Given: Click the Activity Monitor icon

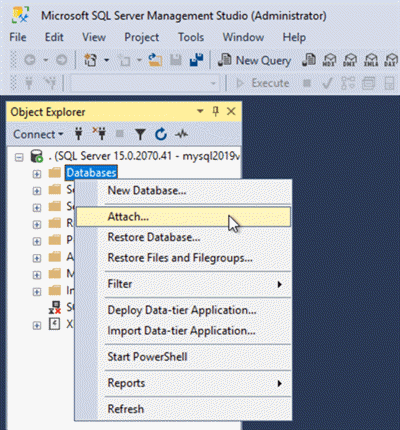Looking at the screenshot, I should coord(181,134).
